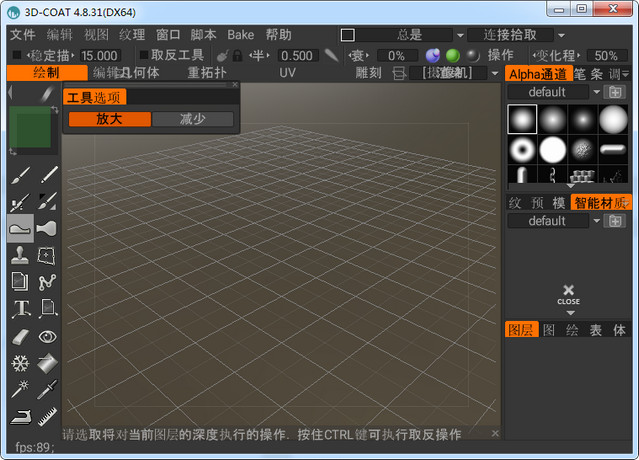639x460 pixels.
Task: Open the 总是 dropdown list
Action: [460, 35]
